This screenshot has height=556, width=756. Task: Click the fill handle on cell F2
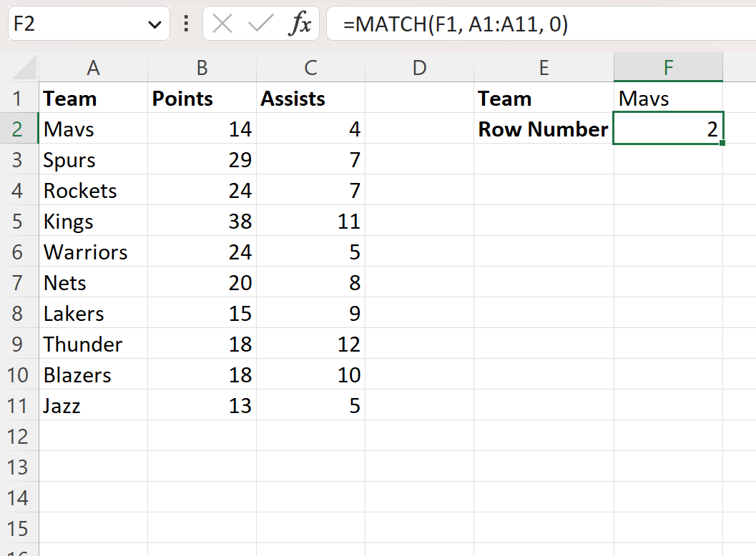(722, 144)
